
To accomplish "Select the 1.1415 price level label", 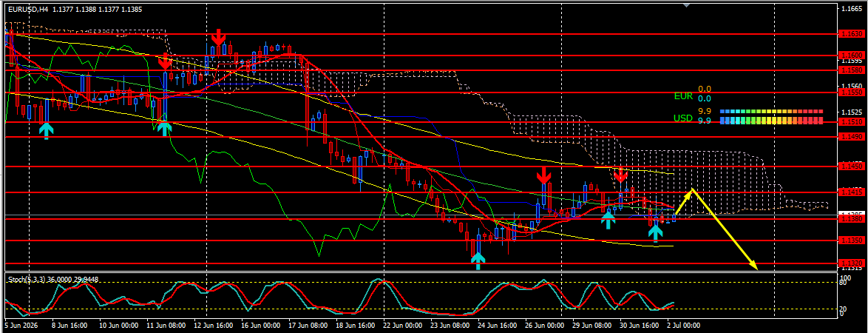I will [x=852, y=192].
